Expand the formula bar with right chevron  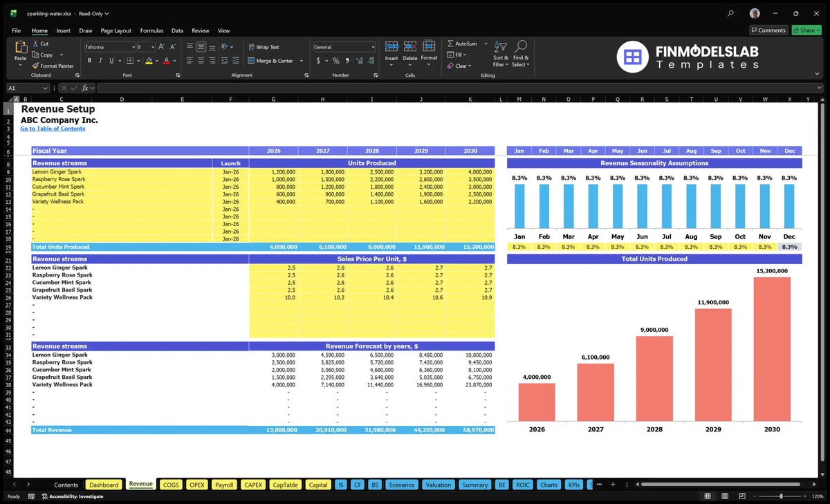tap(820, 88)
